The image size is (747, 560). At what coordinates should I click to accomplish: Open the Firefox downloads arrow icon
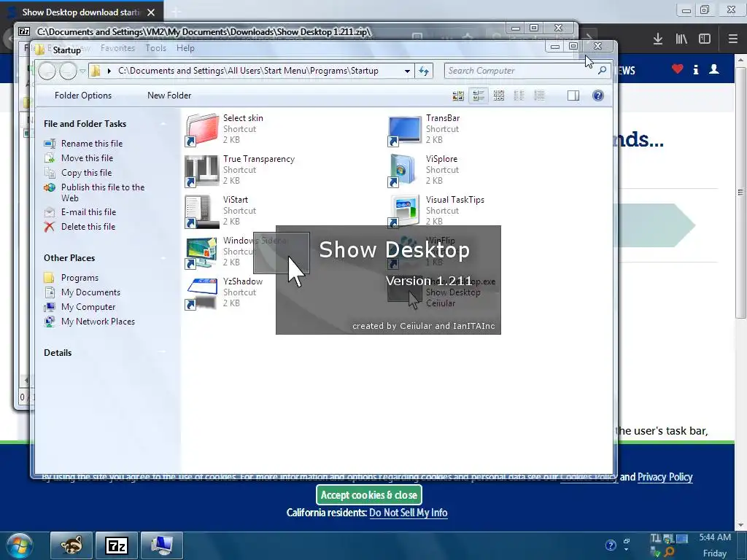tap(658, 39)
